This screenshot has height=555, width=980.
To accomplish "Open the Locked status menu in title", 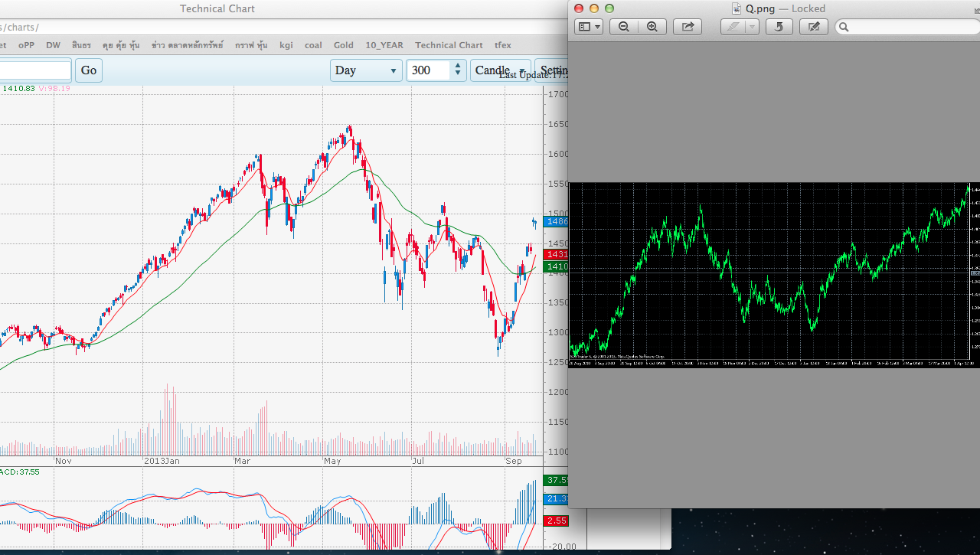I will coord(808,8).
